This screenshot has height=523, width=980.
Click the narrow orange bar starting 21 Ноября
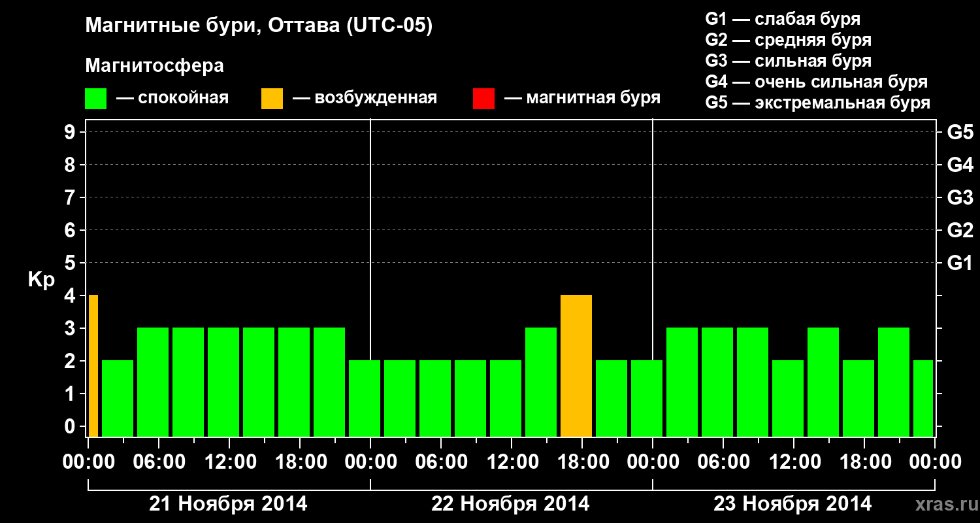point(93,366)
